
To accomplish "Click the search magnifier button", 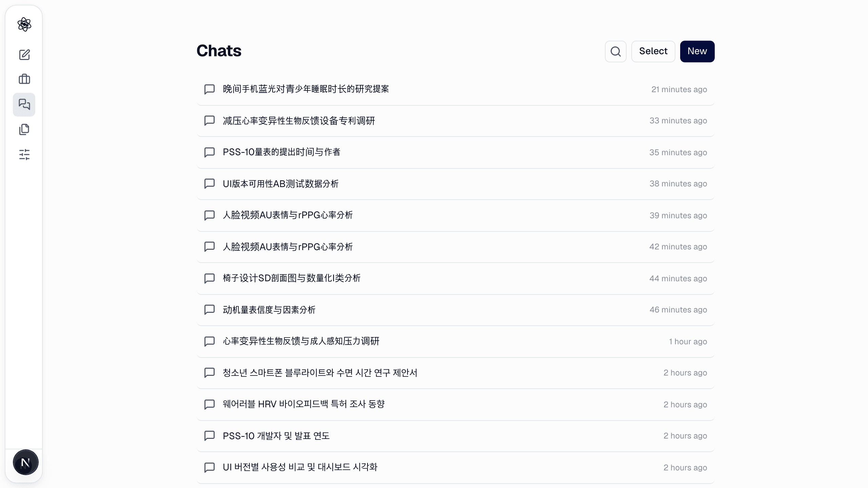I will pos(616,52).
